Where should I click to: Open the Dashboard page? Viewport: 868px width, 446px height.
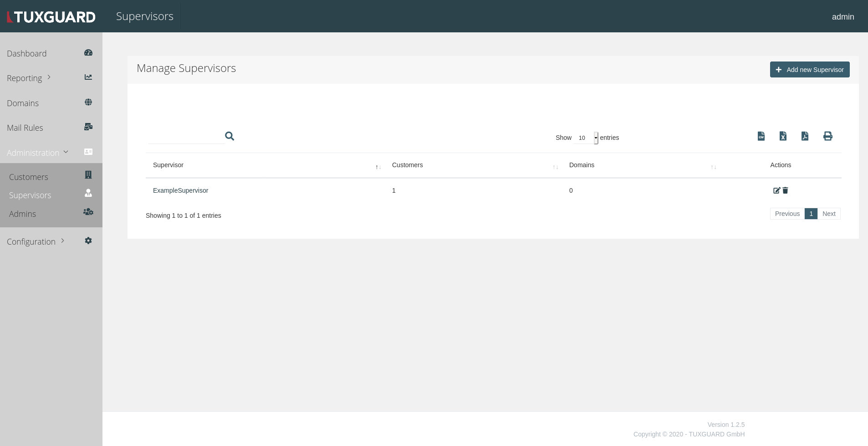[x=27, y=53]
